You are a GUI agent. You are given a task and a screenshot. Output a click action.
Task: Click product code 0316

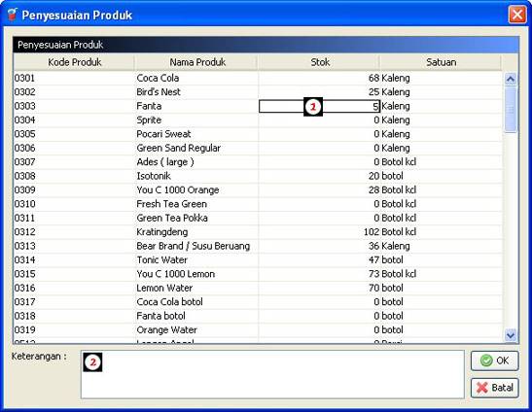click(24, 288)
